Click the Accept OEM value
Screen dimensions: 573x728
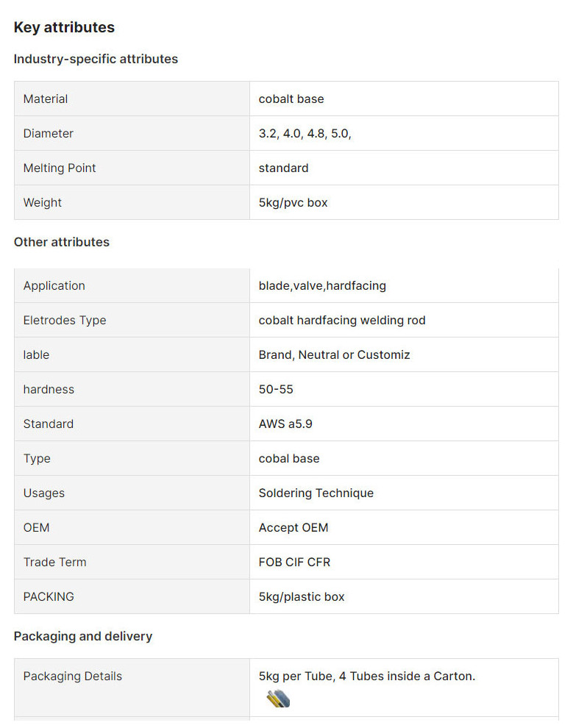pos(293,527)
